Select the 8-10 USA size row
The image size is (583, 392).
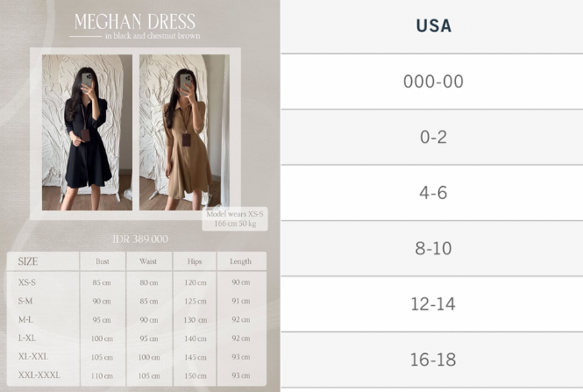click(x=433, y=248)
